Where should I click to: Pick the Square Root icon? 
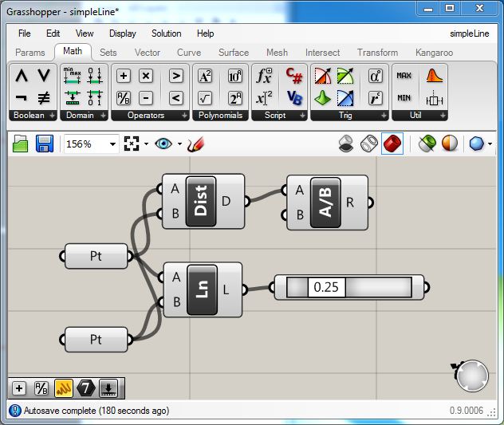pos(205,98)
